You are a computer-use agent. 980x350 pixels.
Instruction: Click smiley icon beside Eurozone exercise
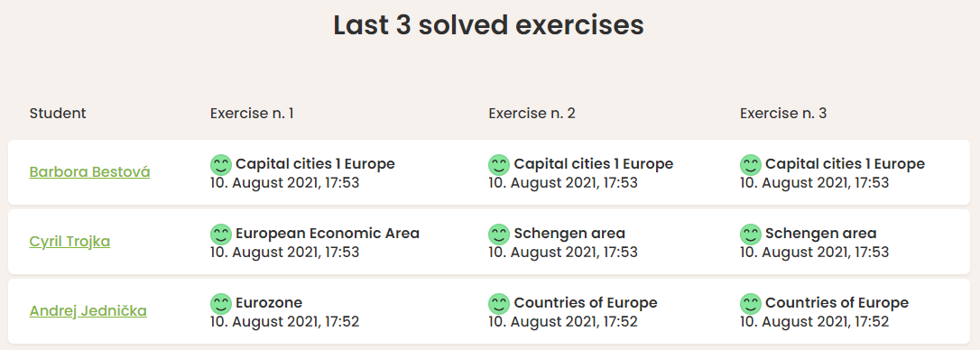click(x=220, y=304)
